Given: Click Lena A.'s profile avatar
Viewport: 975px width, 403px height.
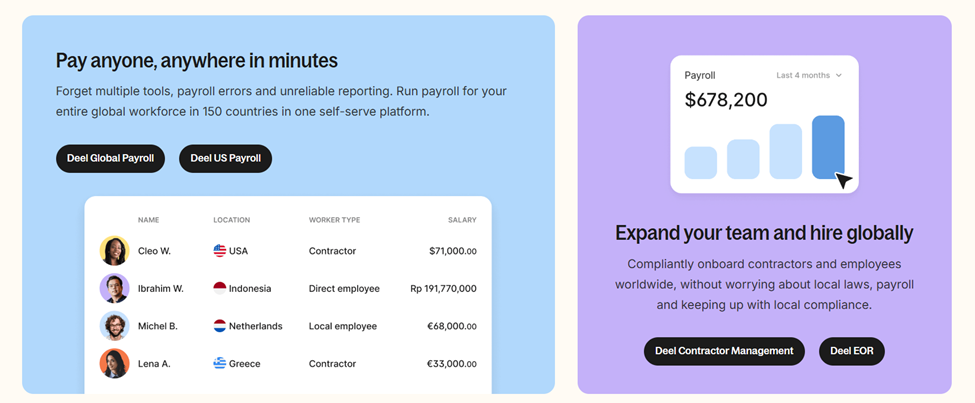Looking at the screenshot, I should click(114, 363).
